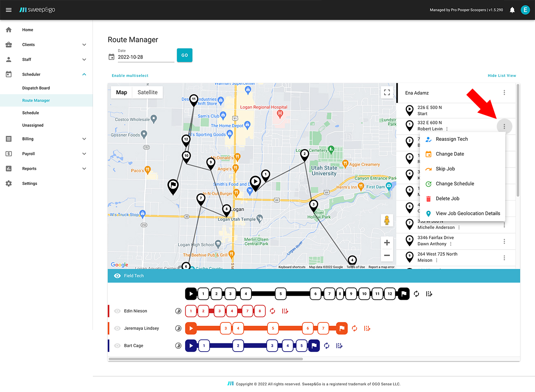Open the notifications bell
The image size is (535, 392).
tap(512, 10)
